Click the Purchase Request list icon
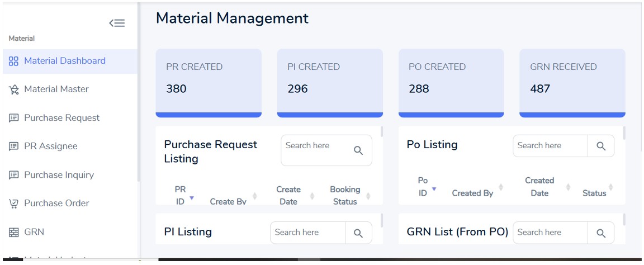This screenshot has width=644, height=265. (x=13, y=118)
